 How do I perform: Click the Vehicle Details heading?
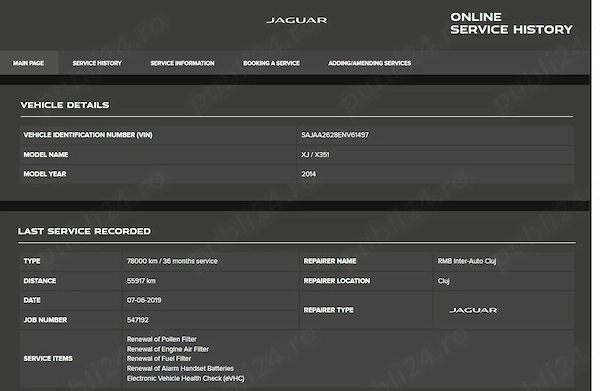tap(65, 105)
